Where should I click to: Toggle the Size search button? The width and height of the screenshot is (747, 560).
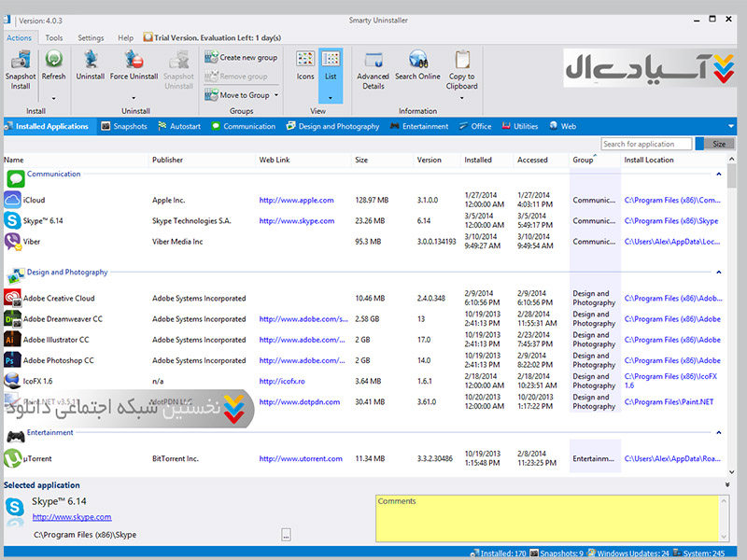(x=717, y=144)
